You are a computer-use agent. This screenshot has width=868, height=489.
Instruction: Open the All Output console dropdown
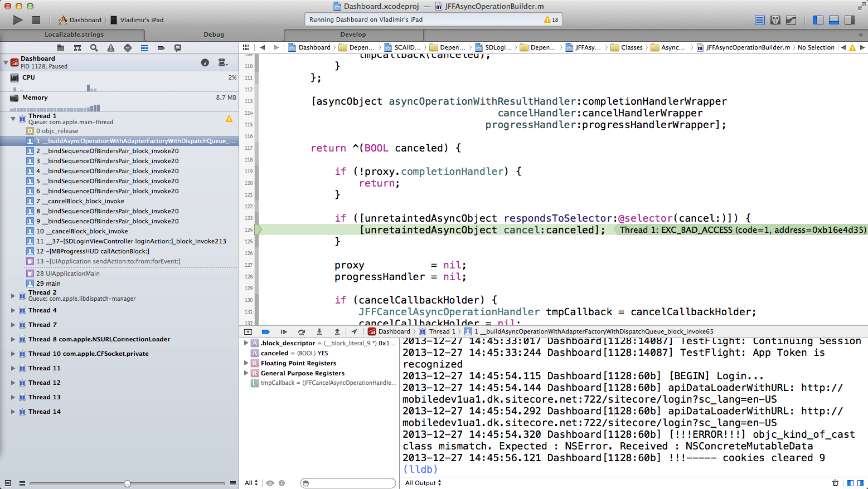coord(423,483)
